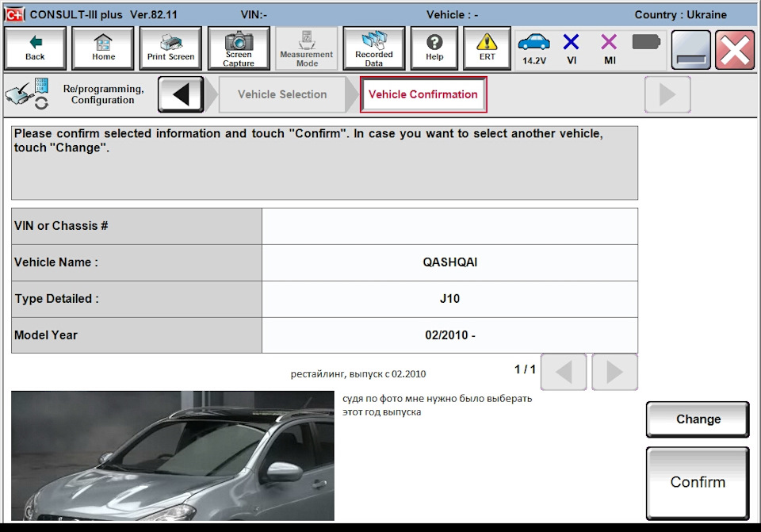Click the Confirm button
This screenshot has height=532, width=761.
pyautogui.click(x=698, y=483)
